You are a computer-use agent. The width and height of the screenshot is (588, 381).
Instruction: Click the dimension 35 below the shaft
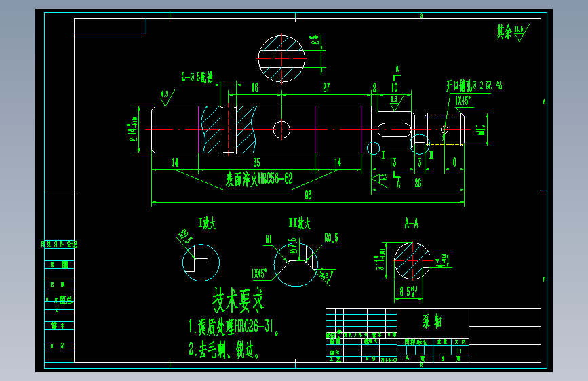tap(256, 163)
